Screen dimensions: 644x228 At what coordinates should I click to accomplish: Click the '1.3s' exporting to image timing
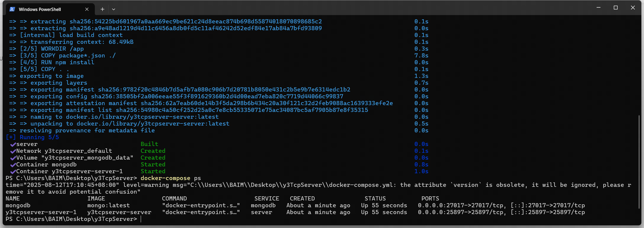pyautogui.click(x=421, y=76)
